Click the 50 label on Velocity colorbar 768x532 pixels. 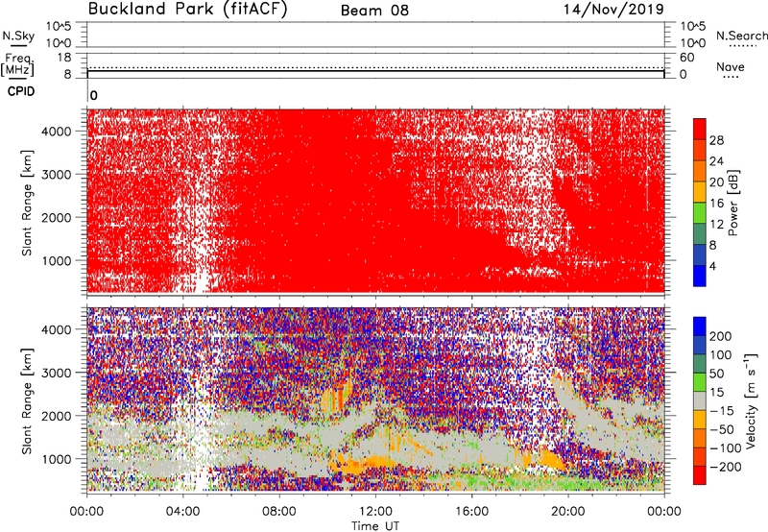pos(716,374)
